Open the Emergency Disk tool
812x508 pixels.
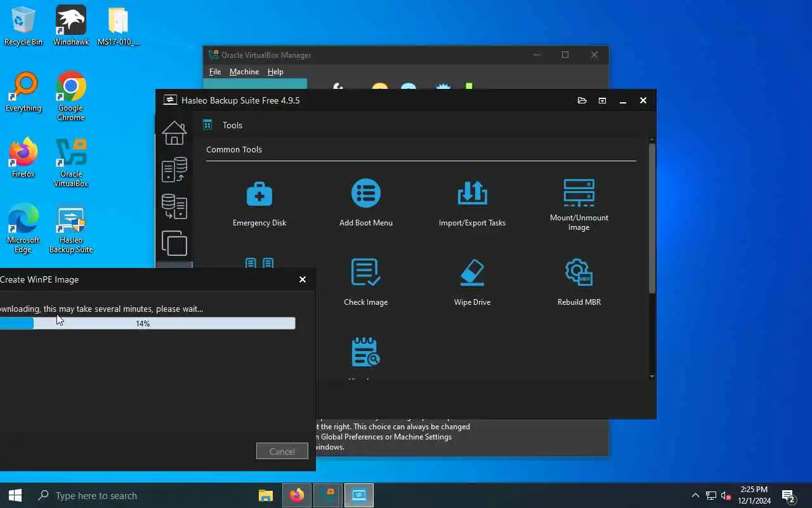[259, 203]
